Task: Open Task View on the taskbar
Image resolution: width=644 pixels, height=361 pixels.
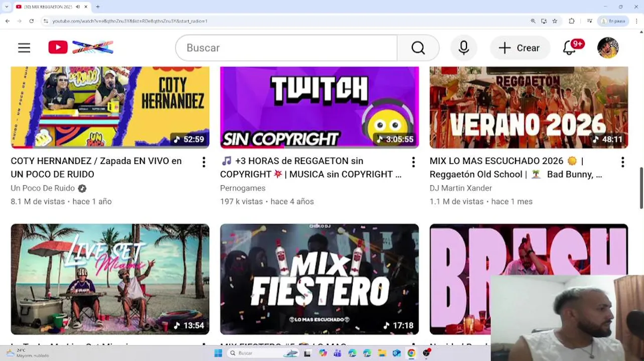Action: coord(307,353)
